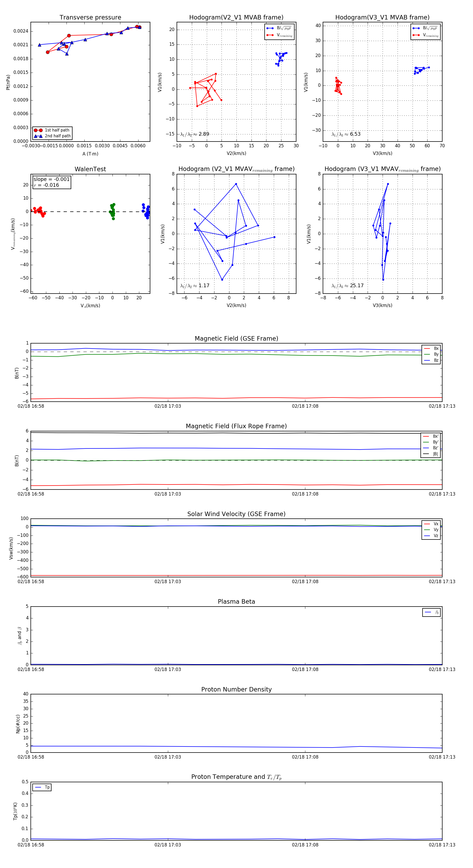Viewport: 473px width, 868px height.
Task: Click 'B(nT)' axis label of Flux Rope Frame plot
Action: click(17, 460)
